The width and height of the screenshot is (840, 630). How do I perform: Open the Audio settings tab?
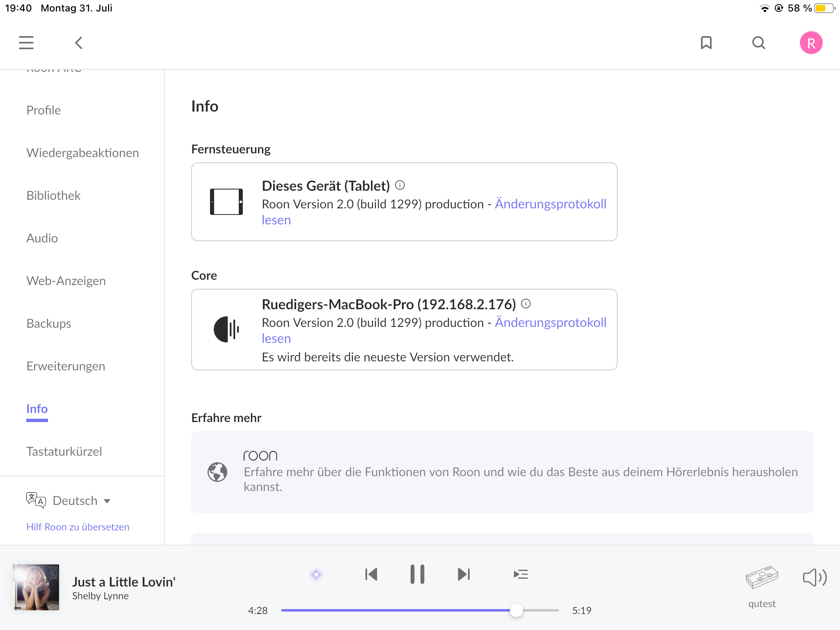click(x=42, y=238)
